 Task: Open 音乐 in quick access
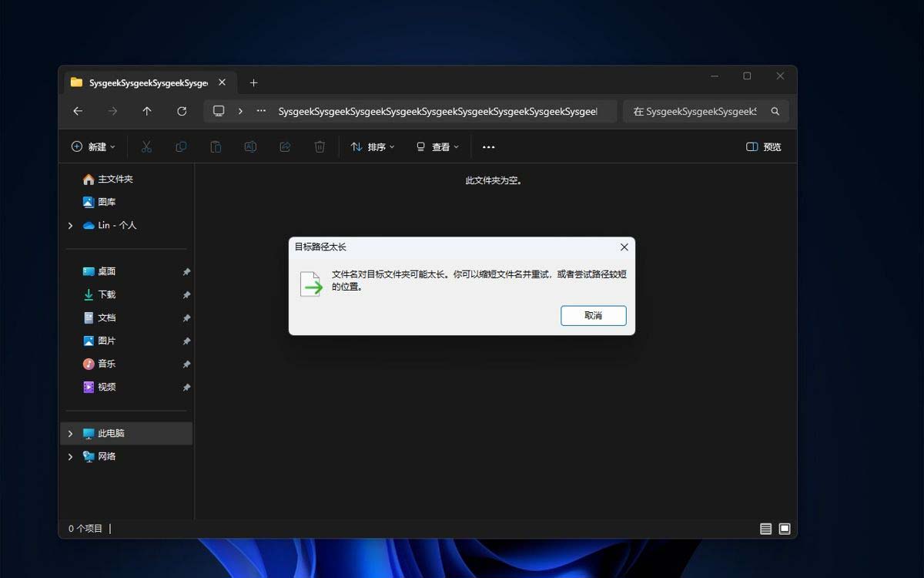[99, 364]
